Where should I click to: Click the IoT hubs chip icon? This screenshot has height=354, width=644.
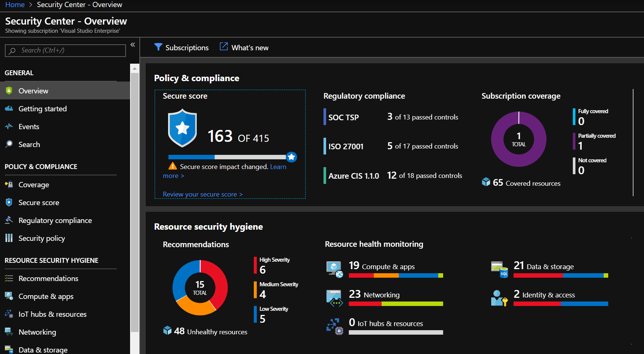[x=334, y=326]
